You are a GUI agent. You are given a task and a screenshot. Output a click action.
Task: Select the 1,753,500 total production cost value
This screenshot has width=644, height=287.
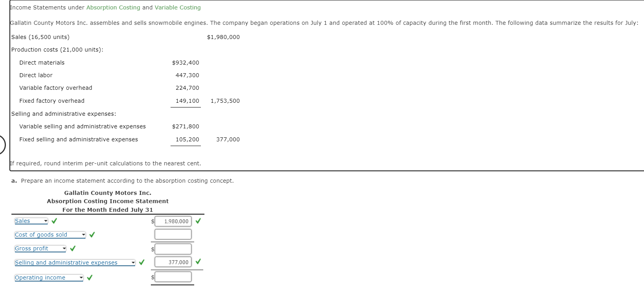[225, 101]
